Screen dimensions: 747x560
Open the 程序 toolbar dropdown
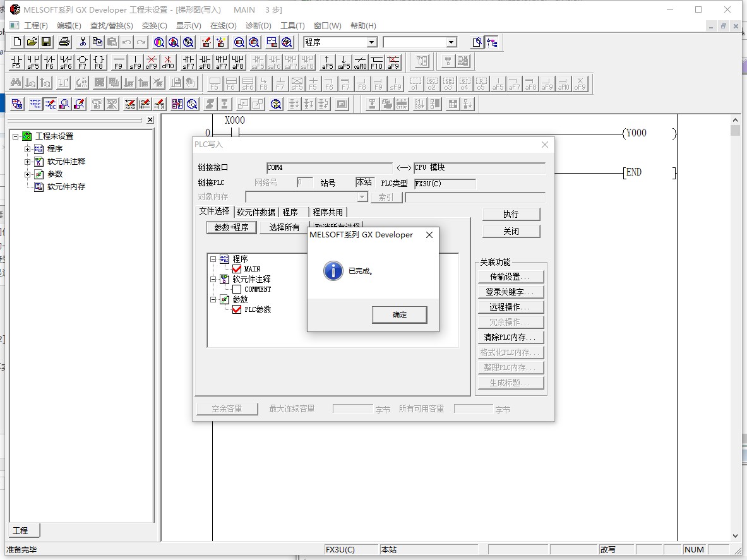372,42
